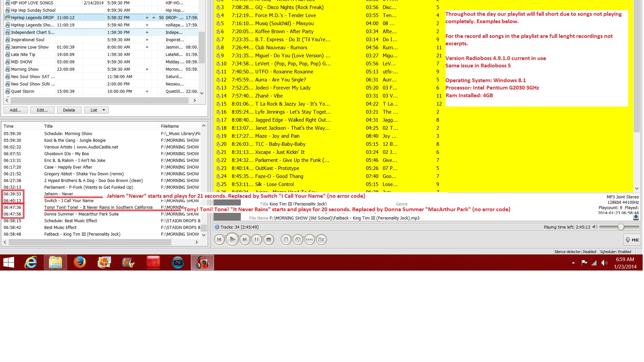Click the volume slider knob

pos(621,227)
